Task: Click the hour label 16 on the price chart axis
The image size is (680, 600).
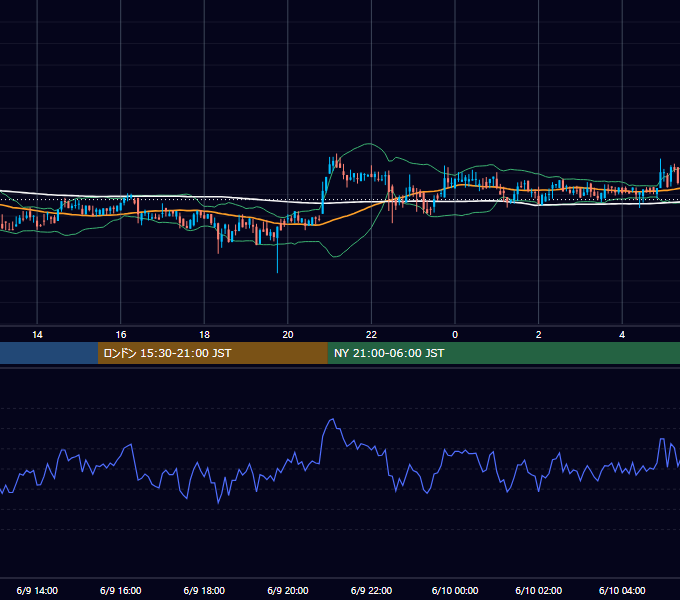Action: point(121,335)
